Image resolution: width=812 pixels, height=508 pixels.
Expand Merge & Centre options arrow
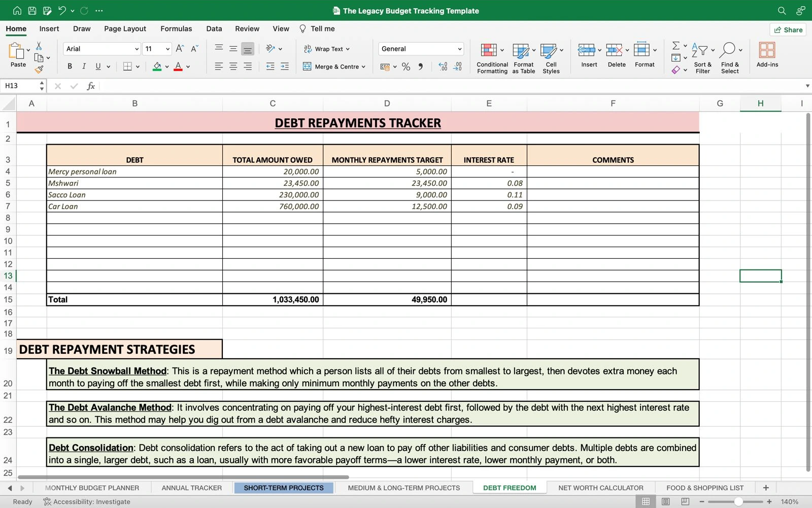363,67
